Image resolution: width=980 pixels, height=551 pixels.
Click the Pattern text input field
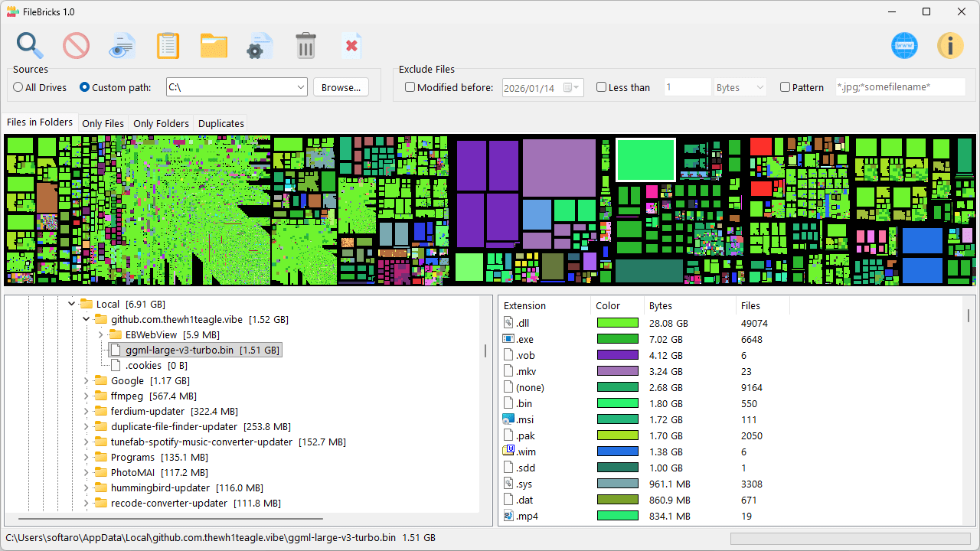tap(900, 87)
